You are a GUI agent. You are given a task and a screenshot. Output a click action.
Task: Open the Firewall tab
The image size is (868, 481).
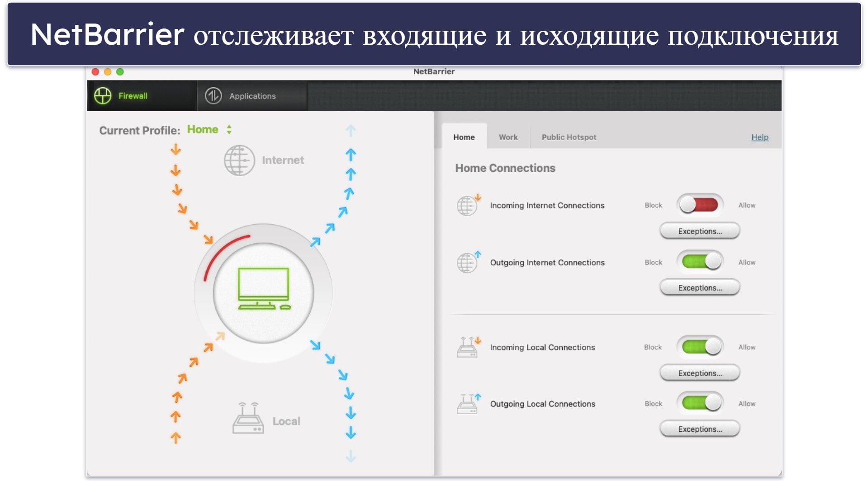[x=142, y=96]
